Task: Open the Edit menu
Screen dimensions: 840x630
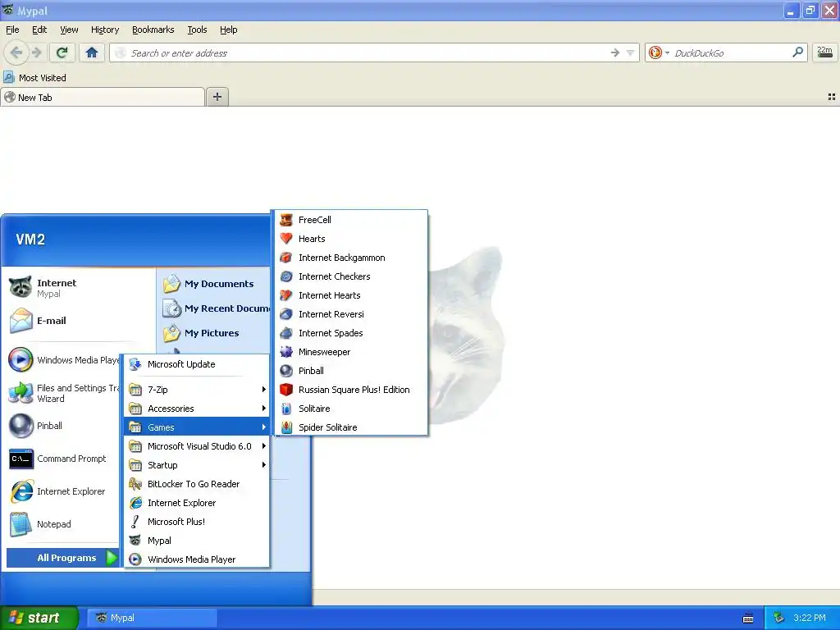Action: (39, 30)
